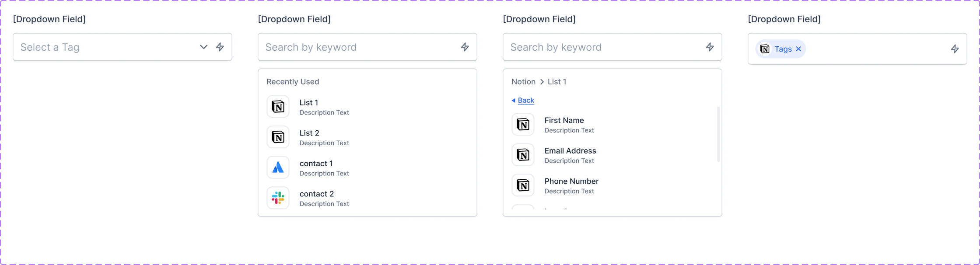Click the breadcrumb chevron separator

tap(542, 82)
